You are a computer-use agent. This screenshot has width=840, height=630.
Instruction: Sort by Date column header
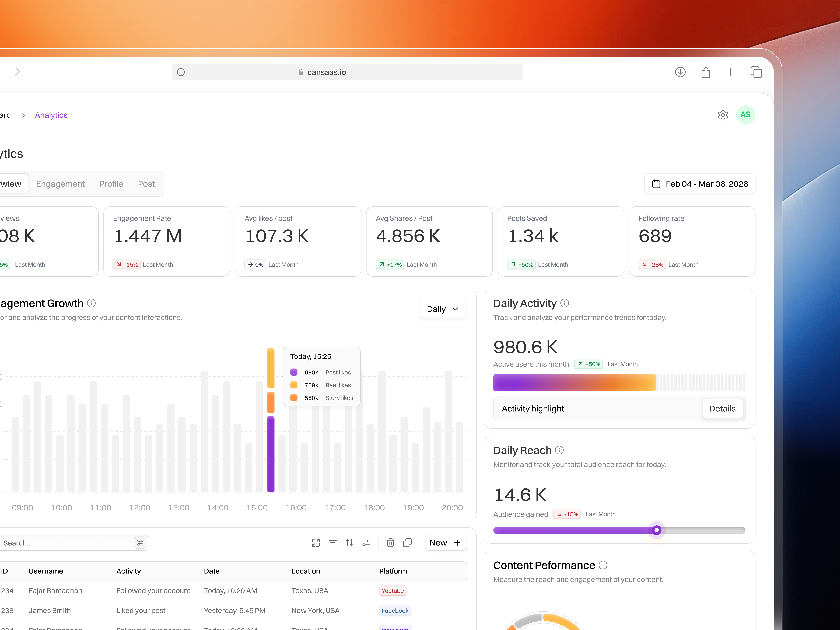(x=212, y=571)
